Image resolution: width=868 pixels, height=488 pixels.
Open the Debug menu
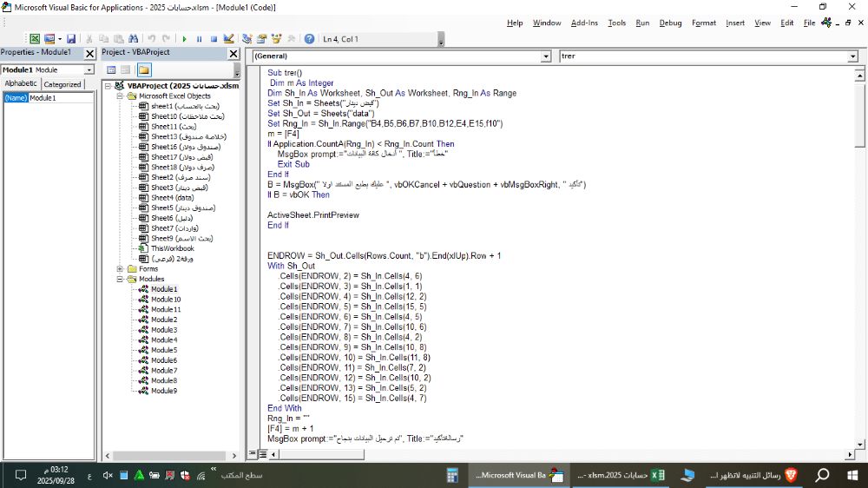(670, 23)
